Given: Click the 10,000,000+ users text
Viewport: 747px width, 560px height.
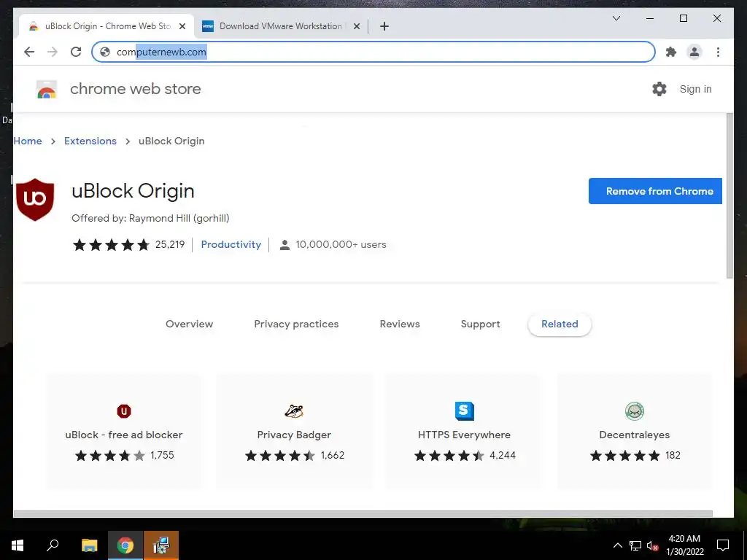Looking at the screenshot, I should click(x=341, y=244).
